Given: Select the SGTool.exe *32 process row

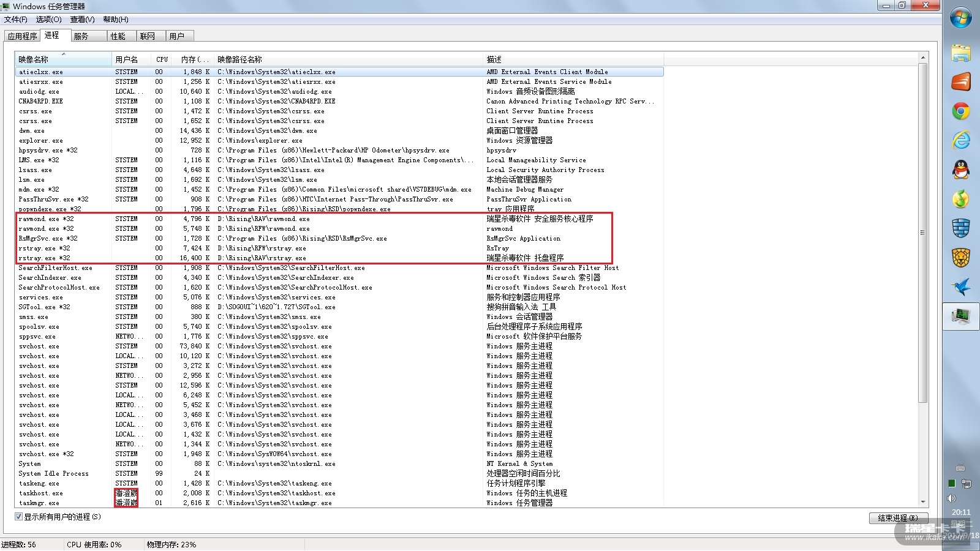Looking at the screenshot, I should pyautogui.click(x=339, y=307).
